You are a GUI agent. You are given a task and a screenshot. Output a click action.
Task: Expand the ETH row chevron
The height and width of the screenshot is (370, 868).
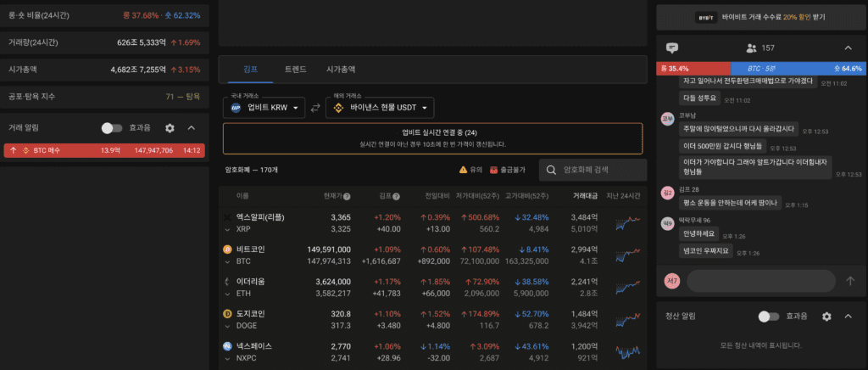point(227,294)
